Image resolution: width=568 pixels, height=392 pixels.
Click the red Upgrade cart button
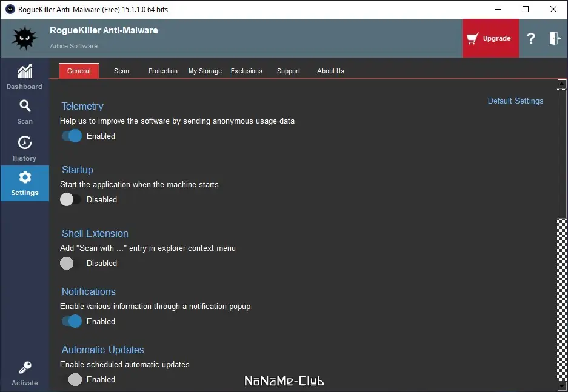click(x=490, y=38)
